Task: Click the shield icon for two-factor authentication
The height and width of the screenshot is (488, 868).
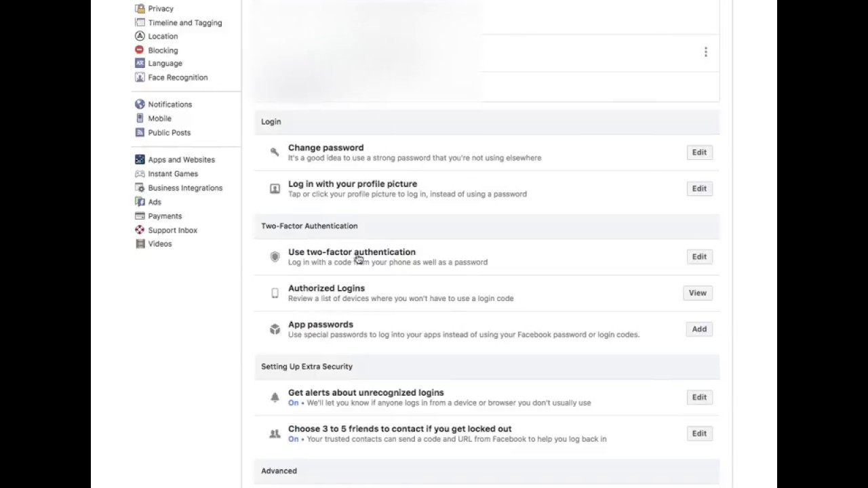Action: (275, 257)
